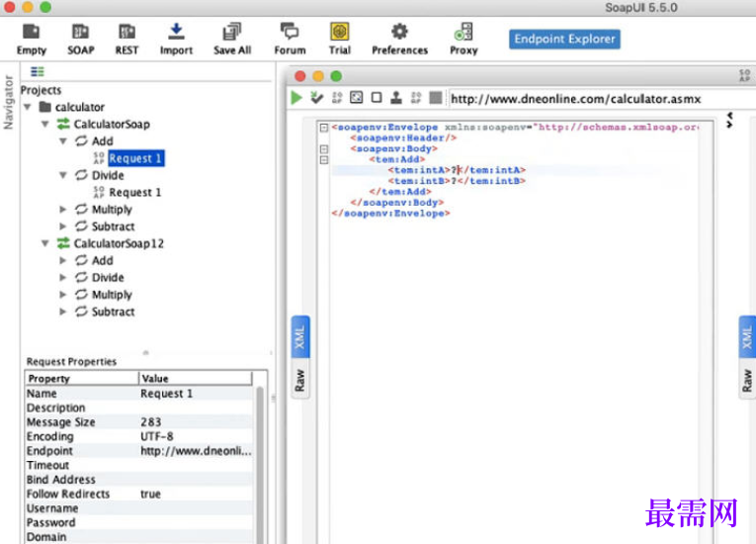Open the Navigator side tab

pyautogui.click(x=8, y=102)
